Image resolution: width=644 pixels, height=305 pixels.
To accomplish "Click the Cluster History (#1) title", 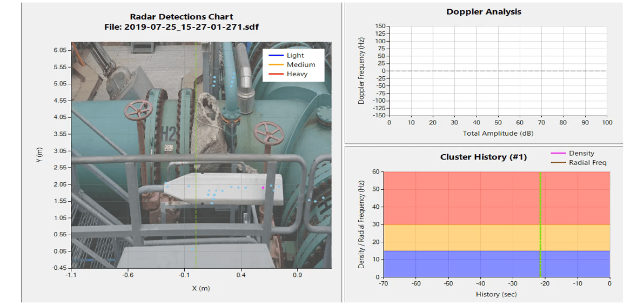I will click(484, 157).
